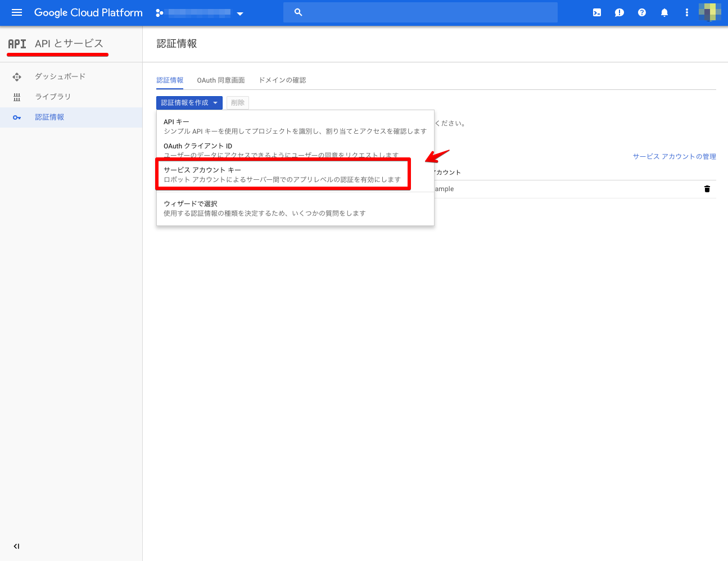Image resolution: width=728 pixels, height=561 pixels.
Task: Delete the key row with trash icon
Action: coord(707,189)
